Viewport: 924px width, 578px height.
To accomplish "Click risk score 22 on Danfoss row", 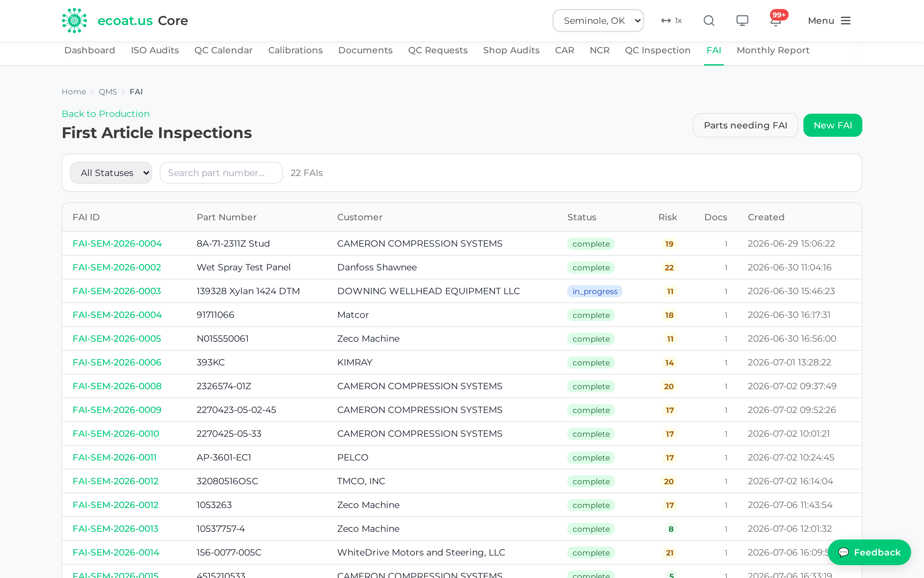I will [x=669, y=267].
